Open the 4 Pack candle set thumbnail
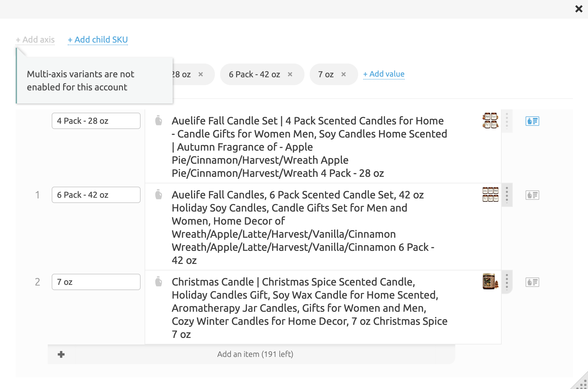 (491, 120)
